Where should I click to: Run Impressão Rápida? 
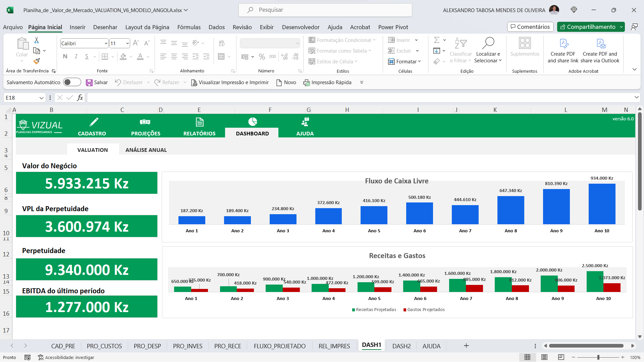click(327, 82)
